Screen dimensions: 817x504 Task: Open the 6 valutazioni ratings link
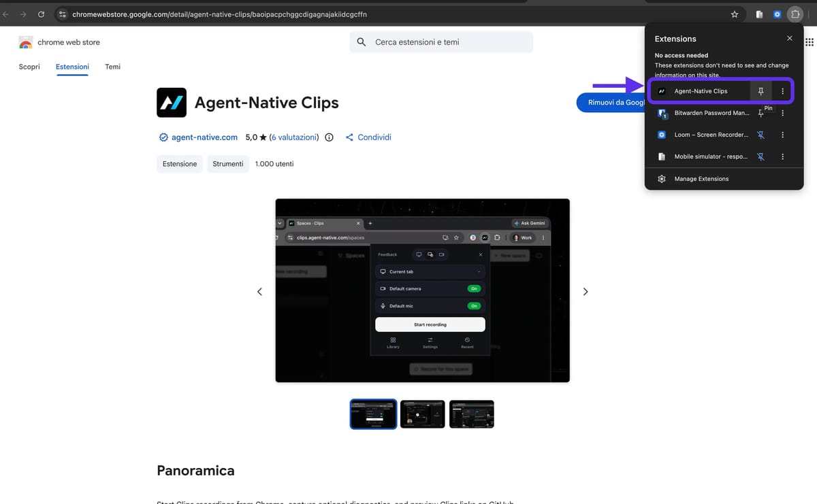pos(293,137)
